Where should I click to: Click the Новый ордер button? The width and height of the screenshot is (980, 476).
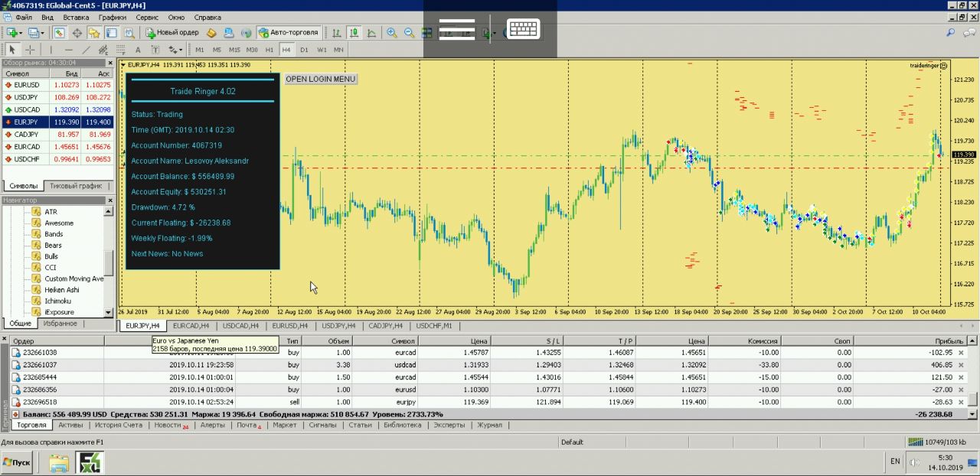tap(172, 33)
